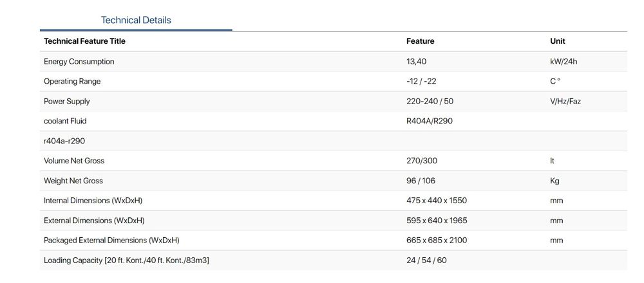Open the Technical Details tab

136,20
